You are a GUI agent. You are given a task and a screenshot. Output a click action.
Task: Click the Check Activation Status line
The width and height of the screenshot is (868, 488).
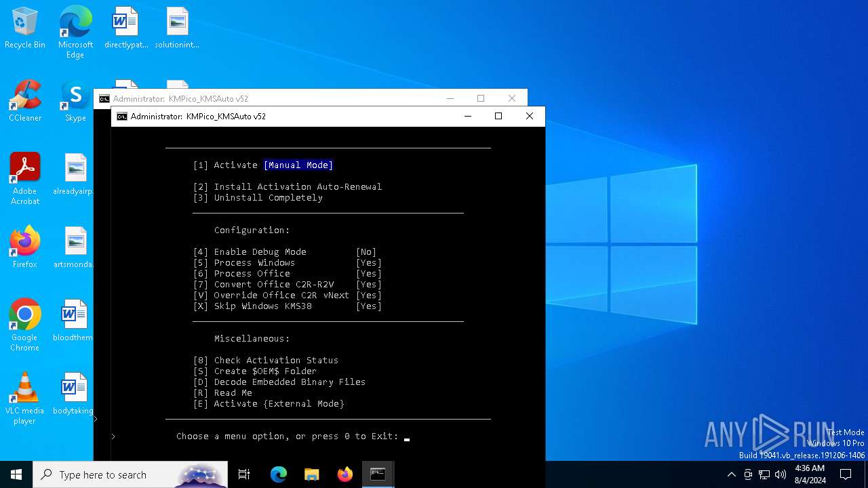coord(266,361)
